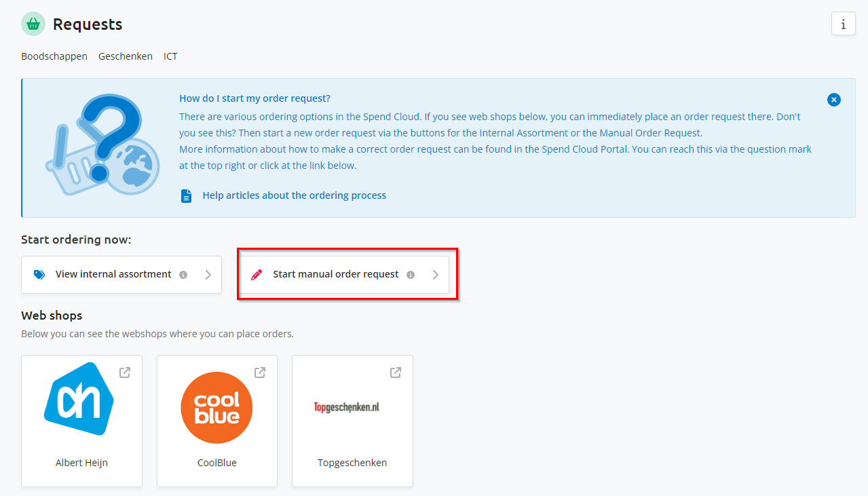Image resolution: width=868 pixels, height=496 pixels.
Task: Open Albert Heijn external link icon
Action: tap(125, 373)
